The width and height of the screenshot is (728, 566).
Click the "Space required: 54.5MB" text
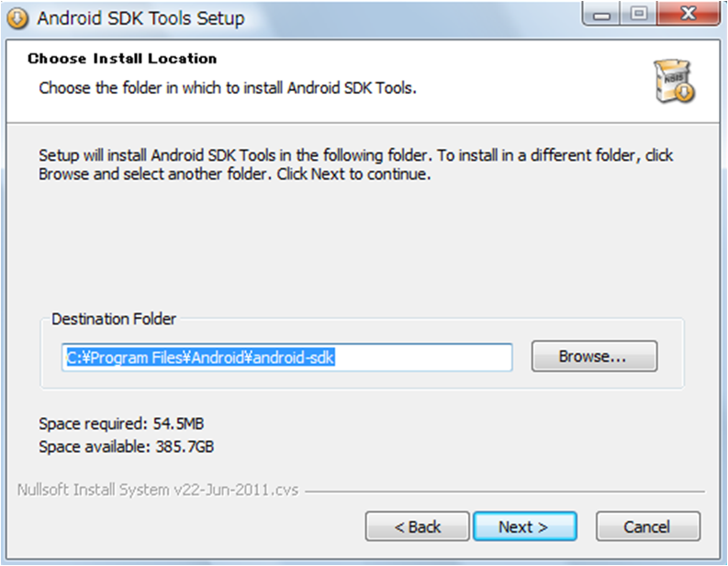[119, 424]
